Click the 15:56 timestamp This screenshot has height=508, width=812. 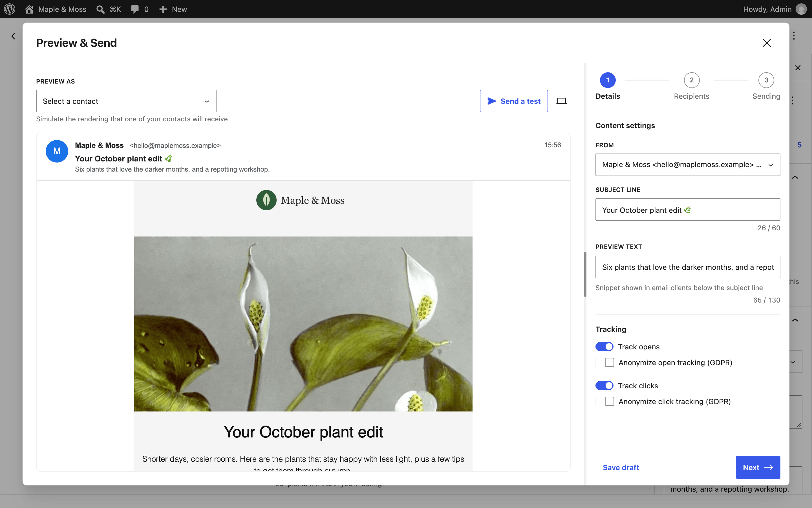[552, 145]
